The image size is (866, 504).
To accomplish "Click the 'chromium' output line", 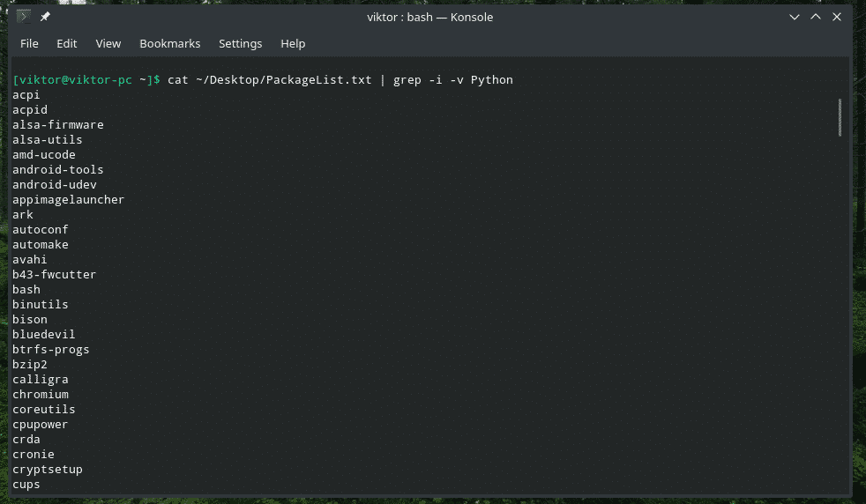I will (41, 394).
